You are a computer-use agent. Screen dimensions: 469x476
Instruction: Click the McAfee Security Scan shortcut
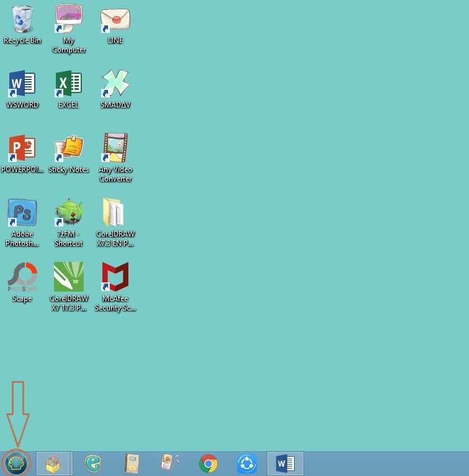point(115,277)
